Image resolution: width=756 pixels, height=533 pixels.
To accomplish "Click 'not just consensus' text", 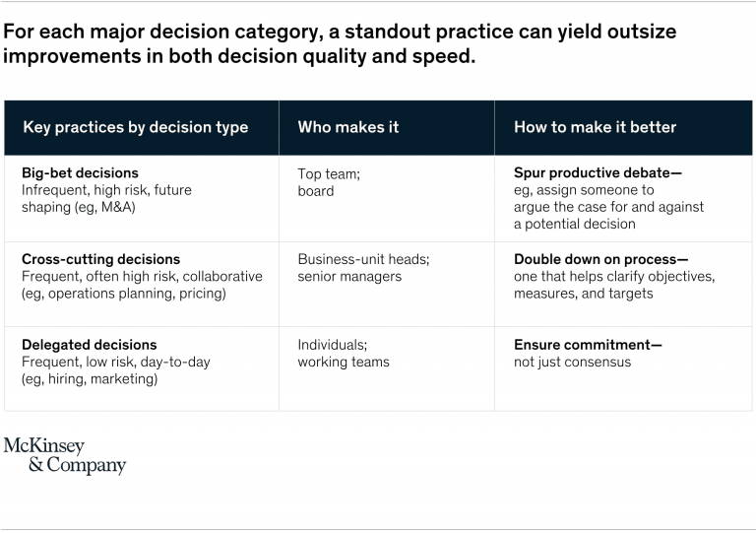I will [x=572, y=362].
